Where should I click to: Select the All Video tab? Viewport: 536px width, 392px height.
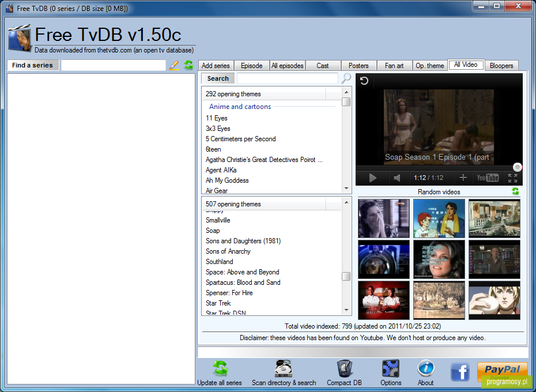click(x=466, y=65)
